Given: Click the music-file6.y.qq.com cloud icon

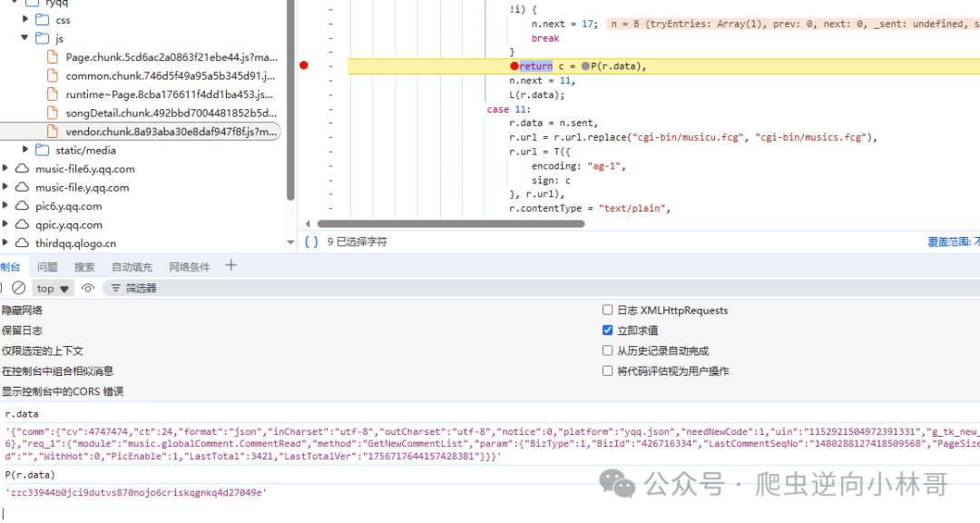Looking at the screenshot, I should pos(23,168).
